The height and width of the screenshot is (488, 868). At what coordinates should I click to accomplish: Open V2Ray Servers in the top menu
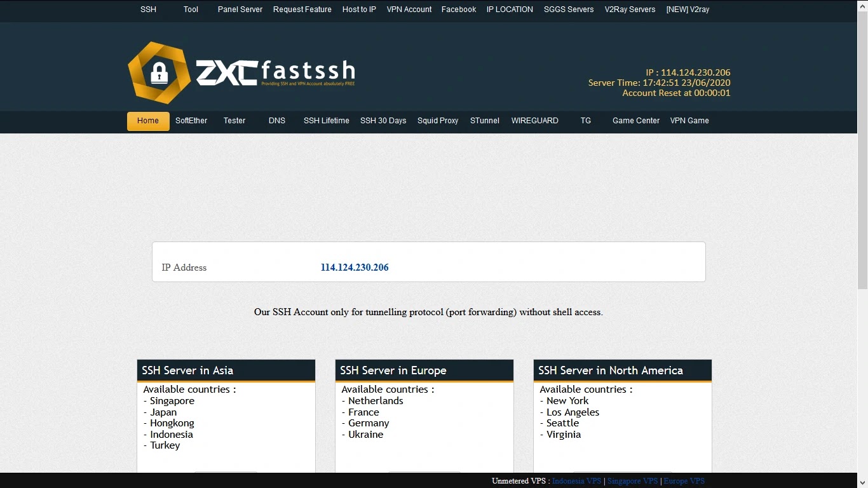click(x=630, y=10)
